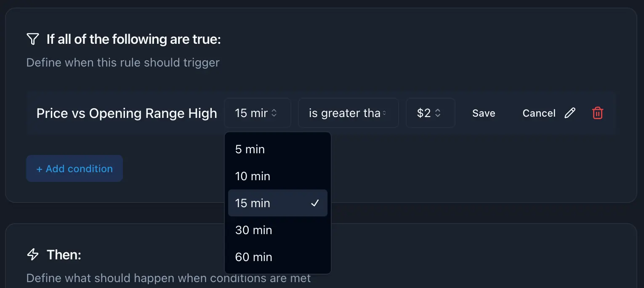The width and height of the screenshot is (644, 288).
Task: Collapse the 15 min timeframe dropdown
Action: [x=257, y=113]
